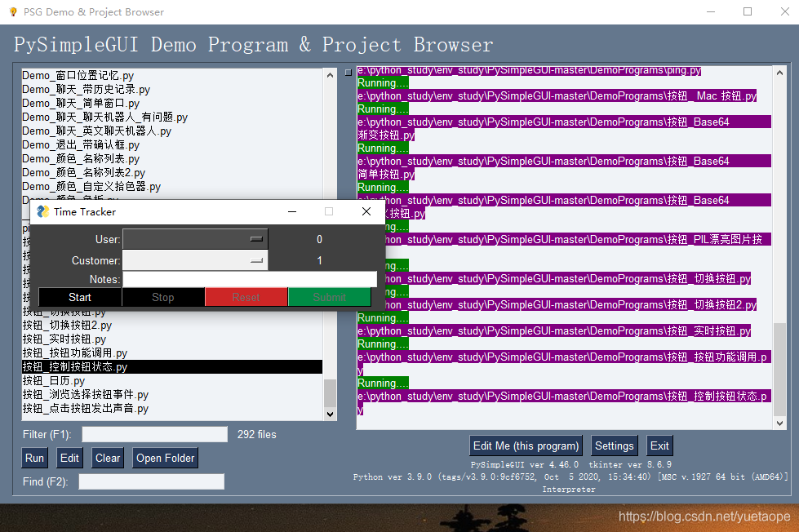The image size is (799, 532).
Task: Minimize the Time Tracker window
Action: pos(292,211)
